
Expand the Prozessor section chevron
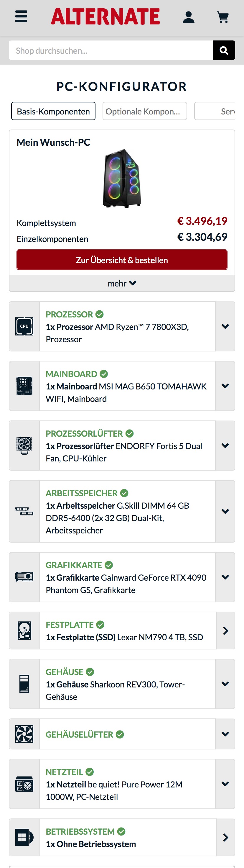[x=225, y=326]
